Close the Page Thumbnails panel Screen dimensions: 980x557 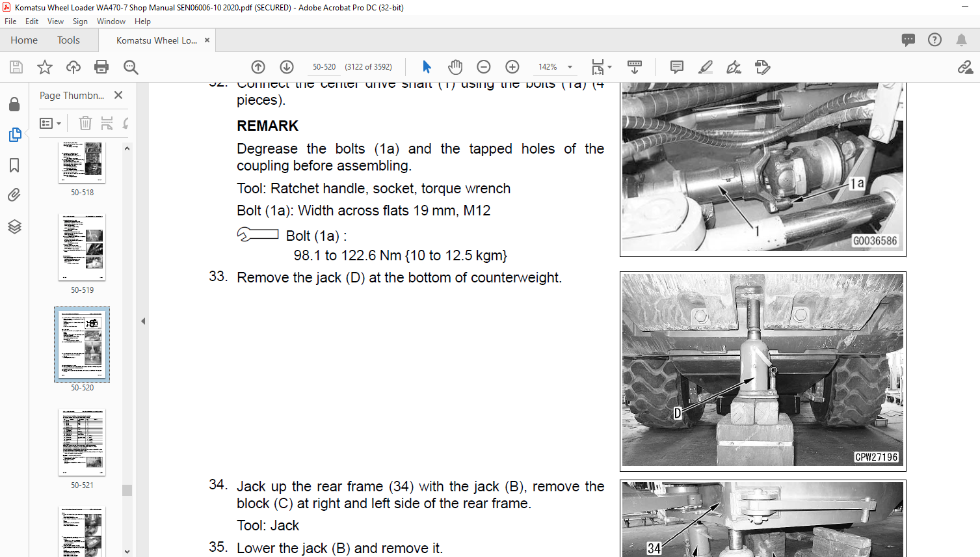118,95
